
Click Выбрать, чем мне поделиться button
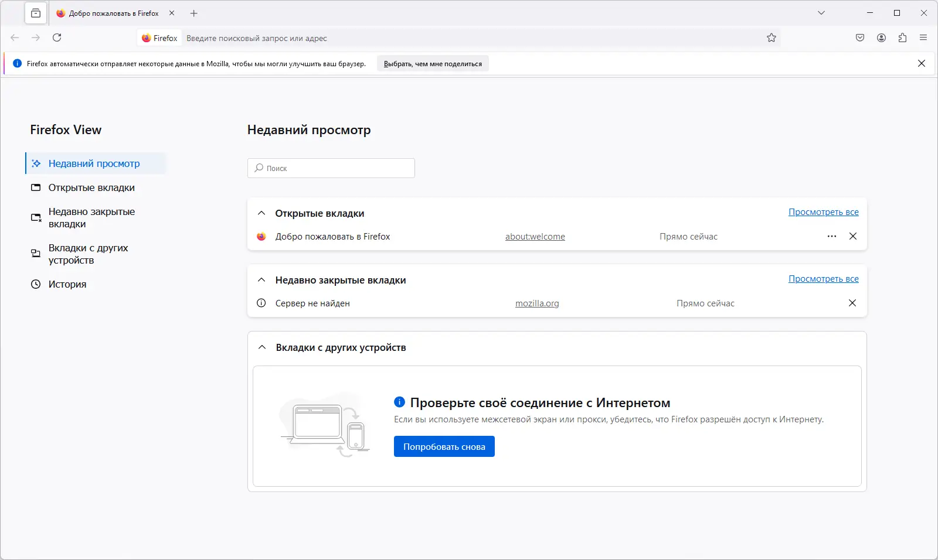(x=433, y=64)
